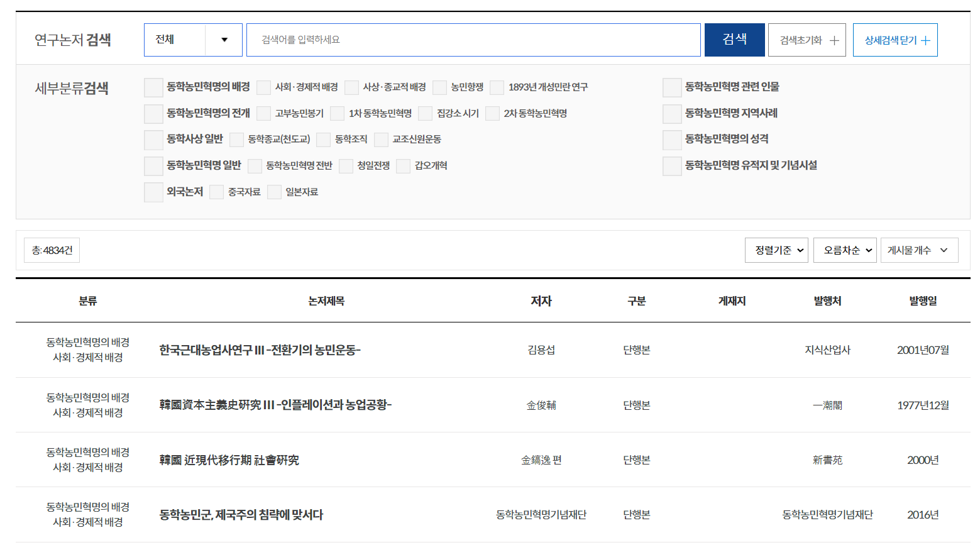Click the 발행일 column header

923,301
